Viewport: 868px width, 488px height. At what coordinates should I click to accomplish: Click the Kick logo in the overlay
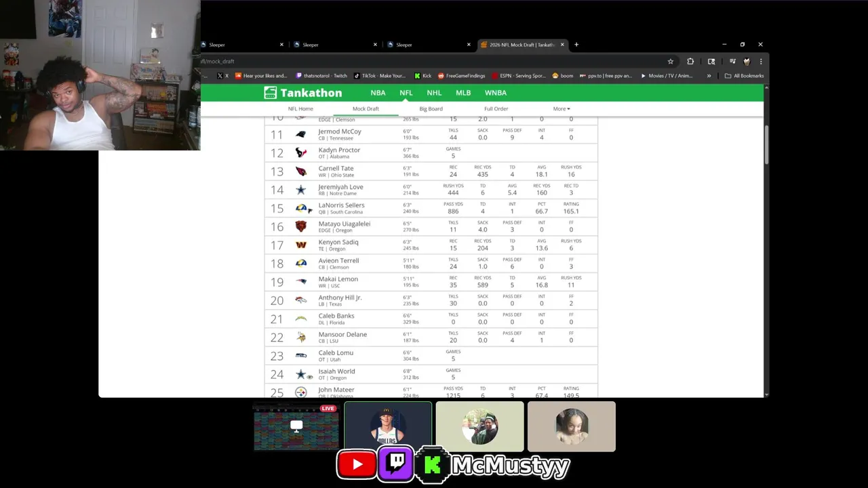pyautogui.click(x=433, y=464)
